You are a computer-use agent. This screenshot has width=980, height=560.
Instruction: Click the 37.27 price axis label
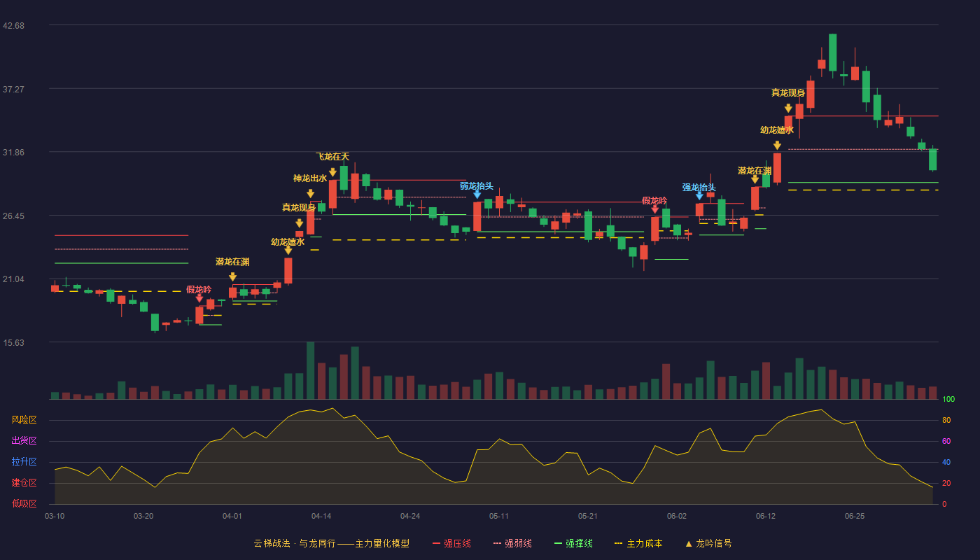(x=13, y=90)
